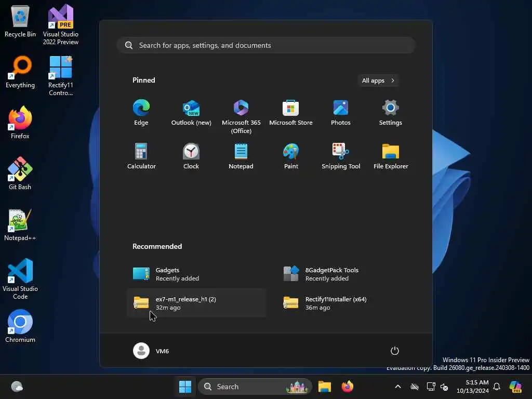Select Firefox desktop shortcut
This screenshot has height=399, width=532.
pos(20,123)
